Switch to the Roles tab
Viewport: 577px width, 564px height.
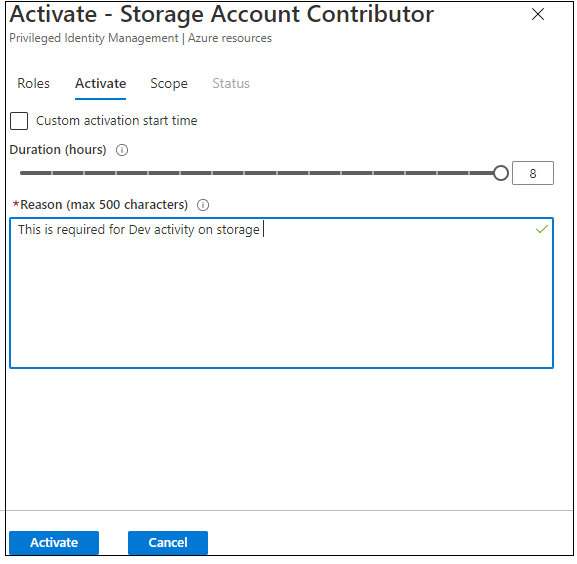point(33,84)
